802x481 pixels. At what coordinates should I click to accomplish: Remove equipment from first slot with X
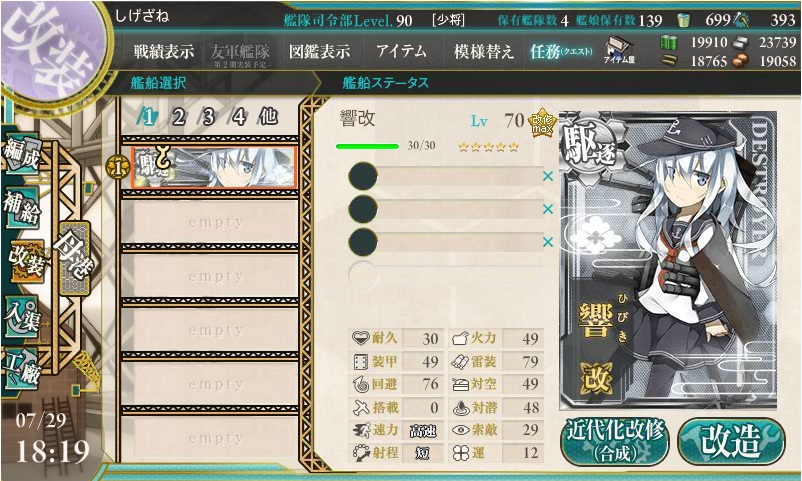pyautogui.click(x=548, y=176)
